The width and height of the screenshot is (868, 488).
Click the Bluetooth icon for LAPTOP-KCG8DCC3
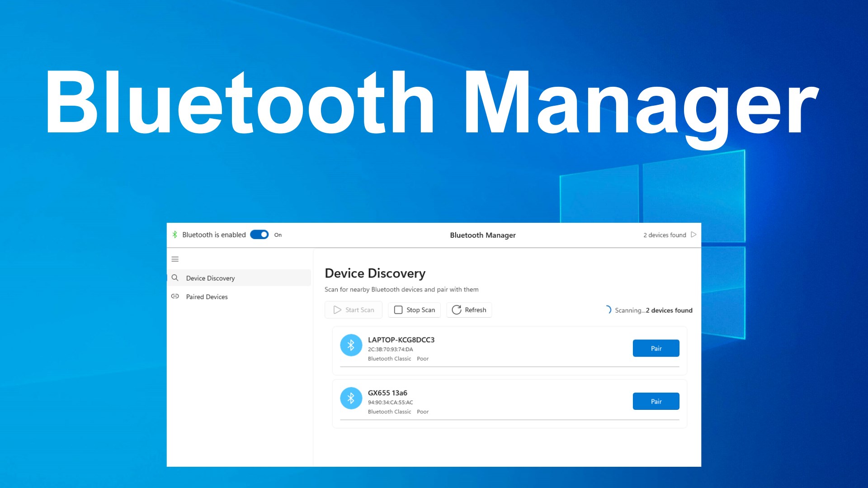[x=351, y=345]
